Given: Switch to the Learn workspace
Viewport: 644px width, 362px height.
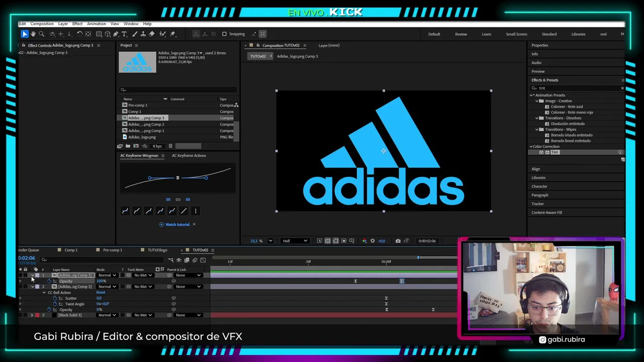Looking at the screenshot, I should 487,34.
